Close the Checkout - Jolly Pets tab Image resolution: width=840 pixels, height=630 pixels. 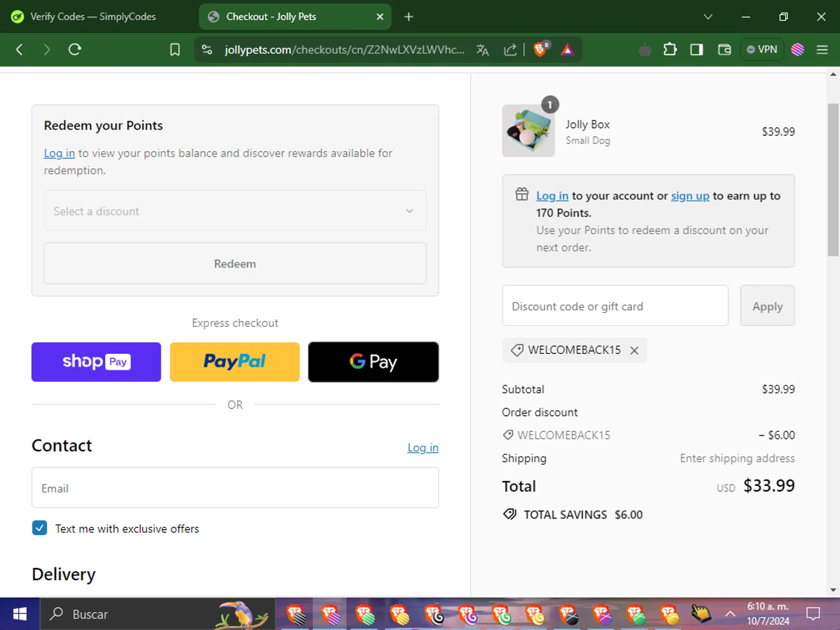(x=380, y=17)
